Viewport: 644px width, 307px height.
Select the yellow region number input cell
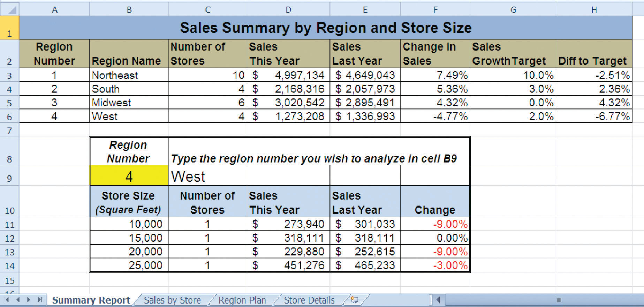tap(129, 176)
